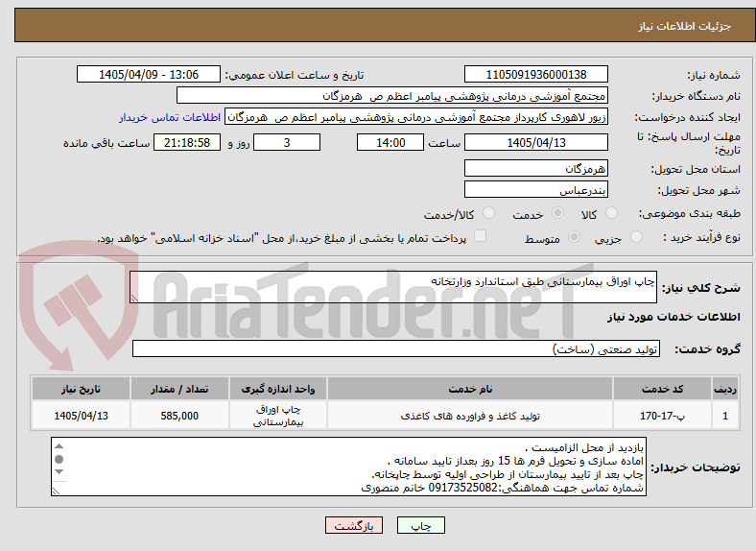Image resolution: width=756 pixels, height=551 pixels.
Task: Click the ردیف column header
Action: tap(725, 389)
